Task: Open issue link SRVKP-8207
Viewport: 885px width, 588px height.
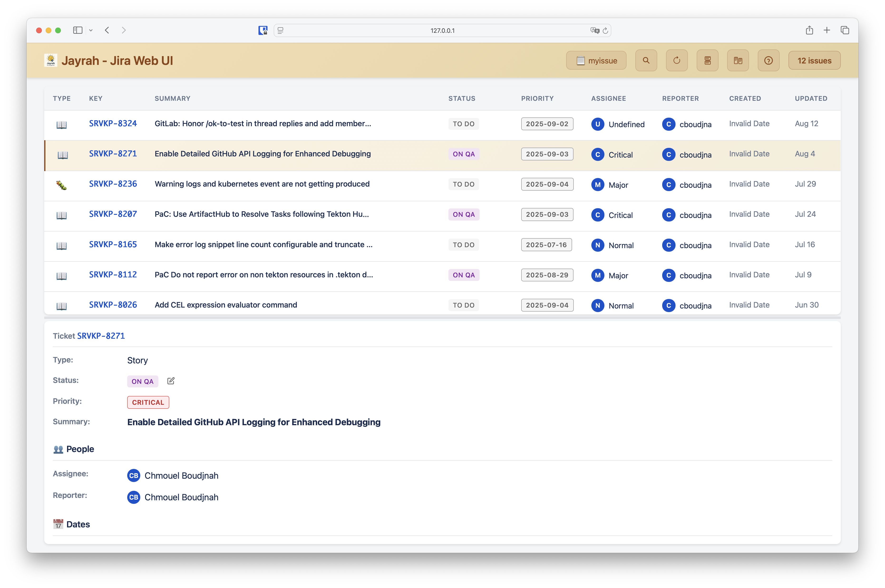Action: [x=113, y=214]
